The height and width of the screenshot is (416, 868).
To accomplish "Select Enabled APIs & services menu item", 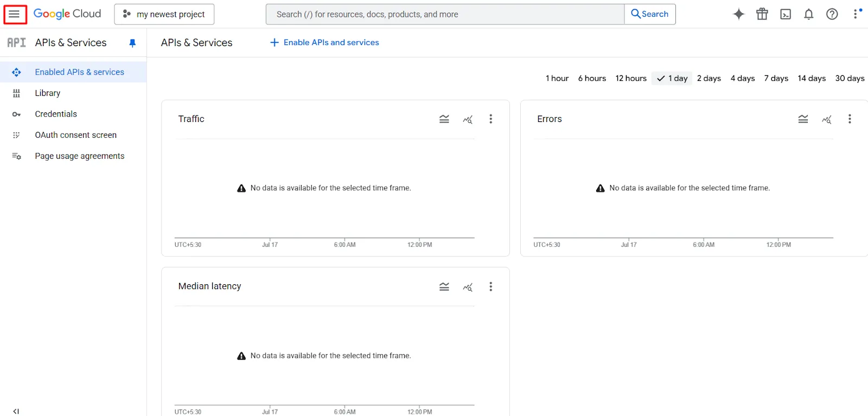I will 73,72.
